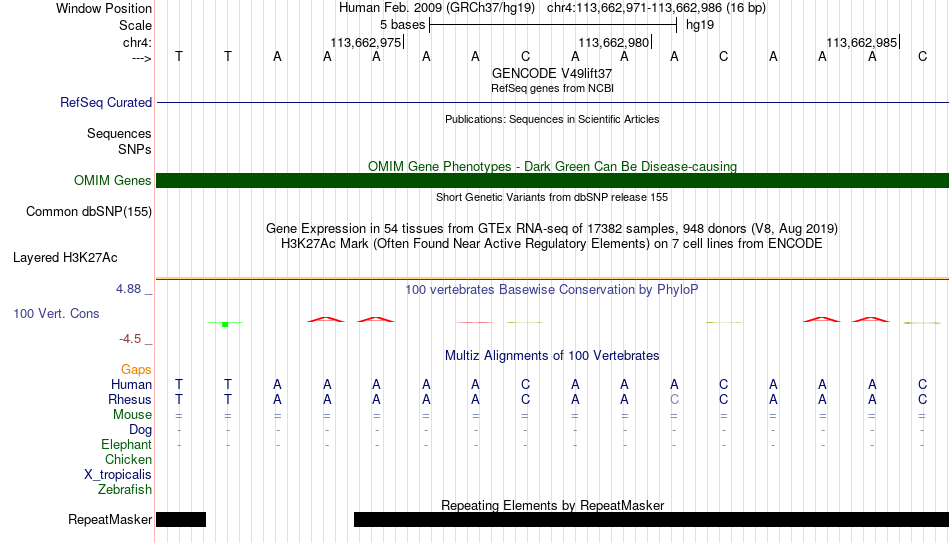Click the green square PhyloP conservation marker
Image resolution: width=950 pixels, height=543 pixels.
coord(225,325)
